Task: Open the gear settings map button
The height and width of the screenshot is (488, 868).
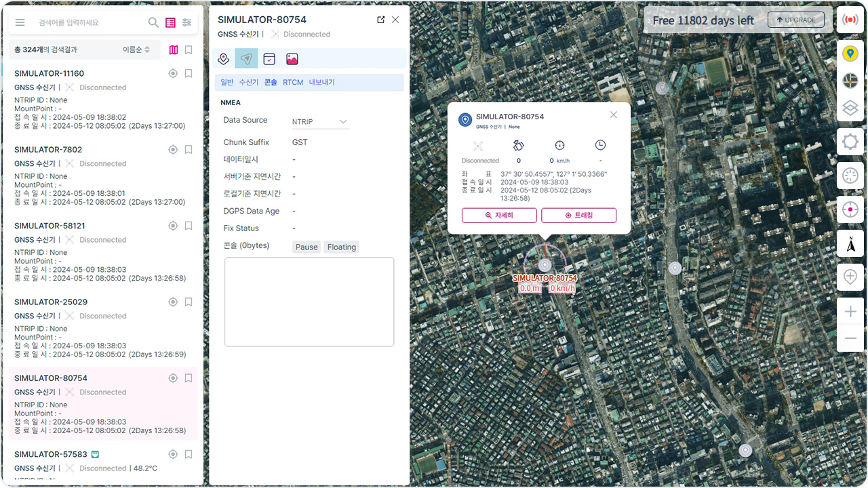Action: [x=850, y=142]
